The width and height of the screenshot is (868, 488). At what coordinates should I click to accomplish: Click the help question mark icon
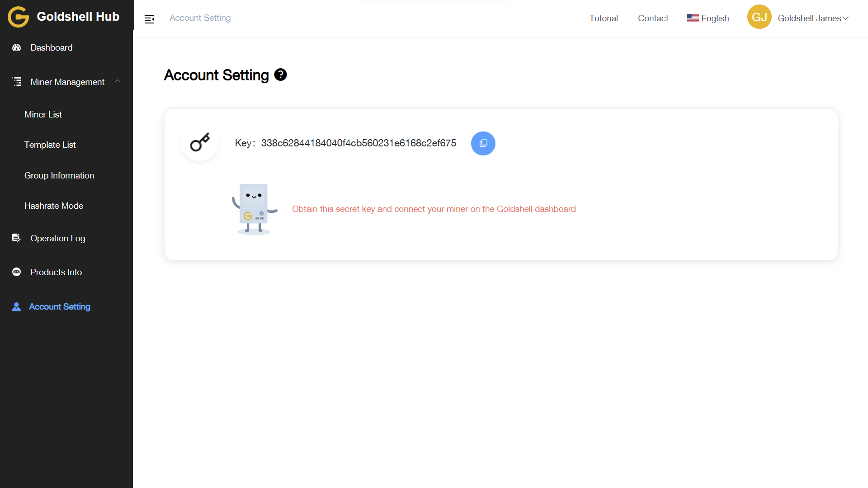tap(280, 75)
